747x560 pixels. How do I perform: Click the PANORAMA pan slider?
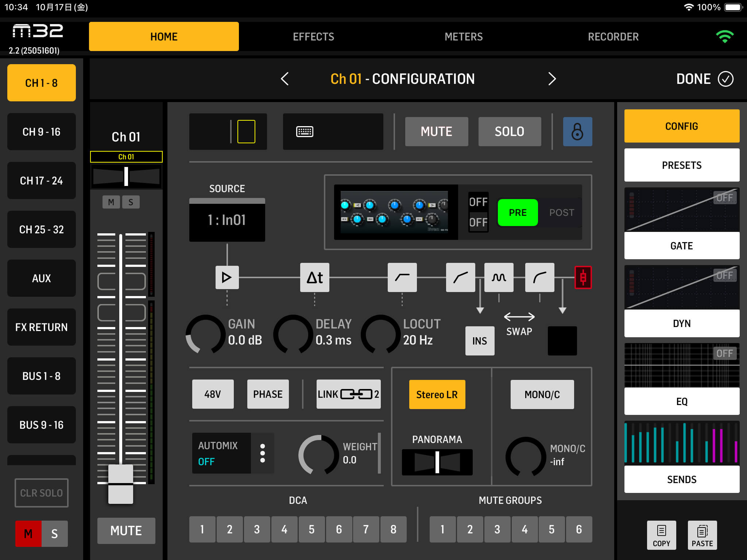pos(437,462)
